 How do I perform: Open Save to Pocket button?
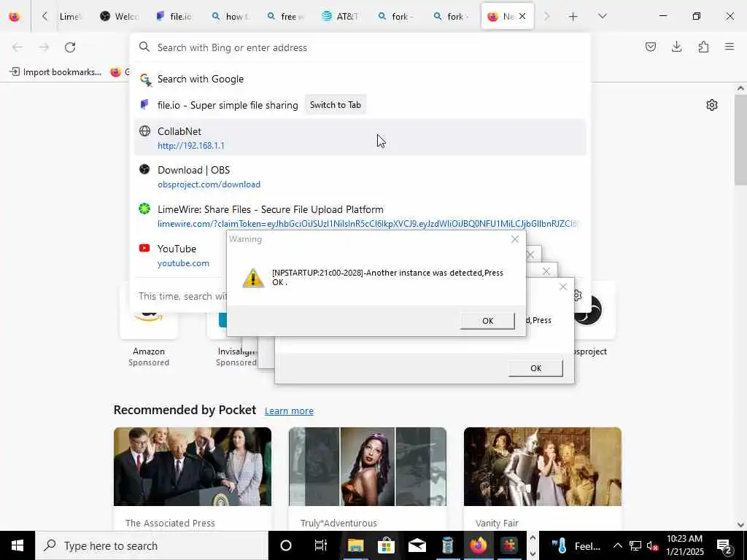651,47
